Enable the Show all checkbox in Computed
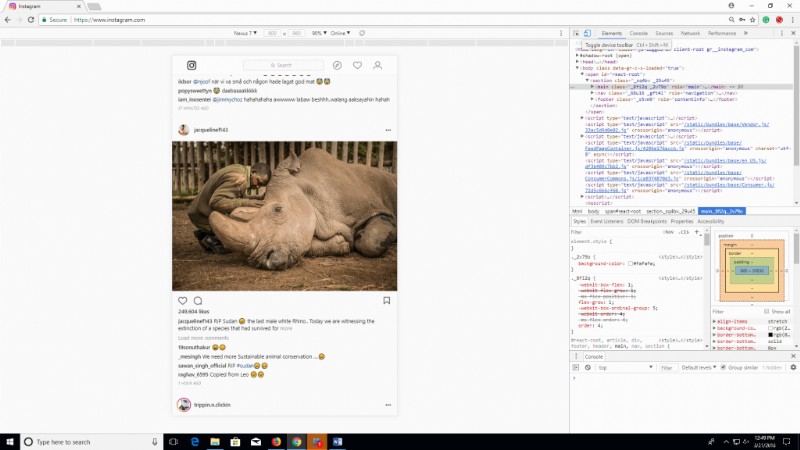 click(x=766, y=311)
